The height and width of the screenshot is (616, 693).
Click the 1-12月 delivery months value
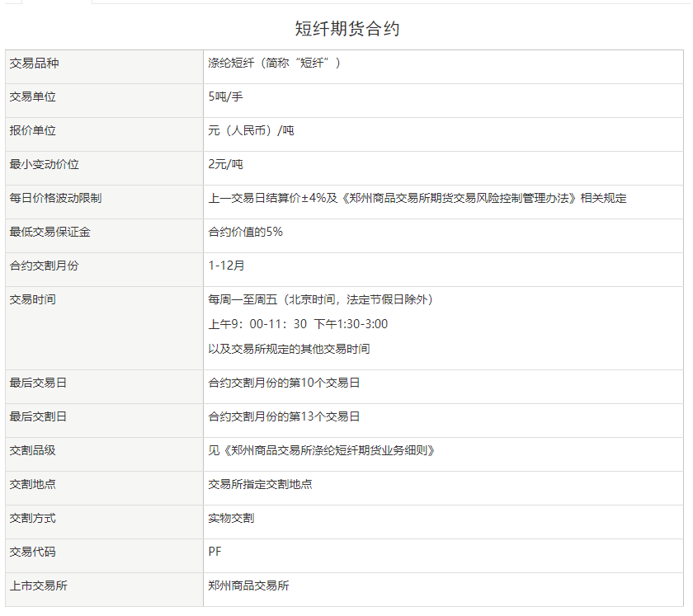tap(226, 266)
